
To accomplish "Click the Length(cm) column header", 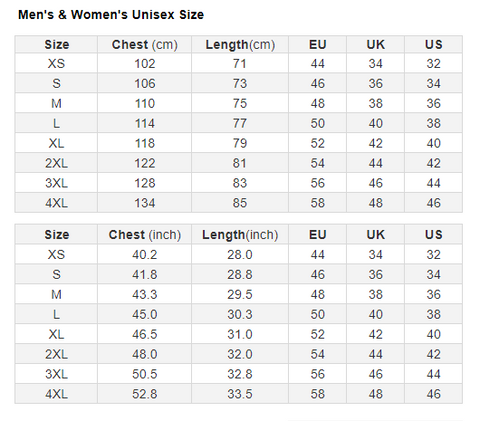I will [x=240, y=45].
